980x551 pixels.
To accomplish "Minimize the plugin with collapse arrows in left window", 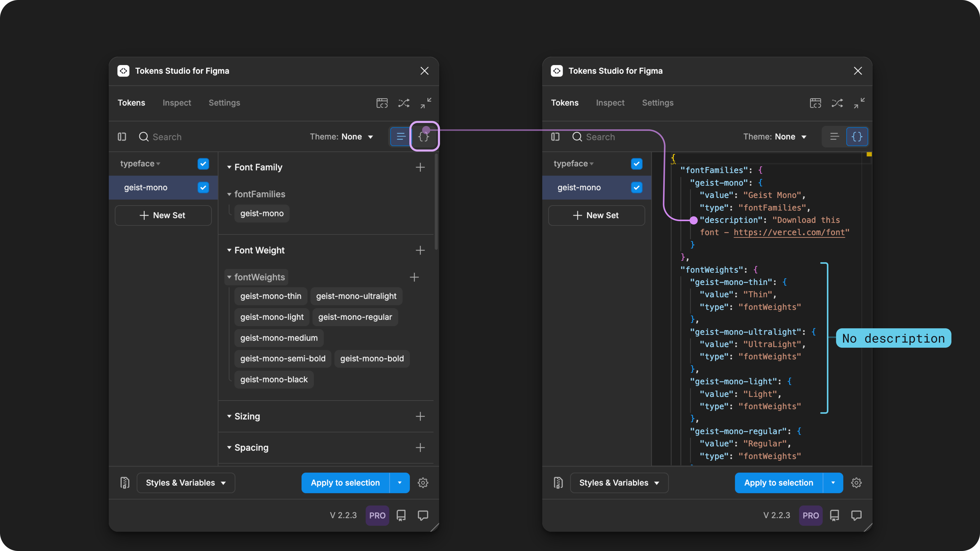I will point(426,103).
